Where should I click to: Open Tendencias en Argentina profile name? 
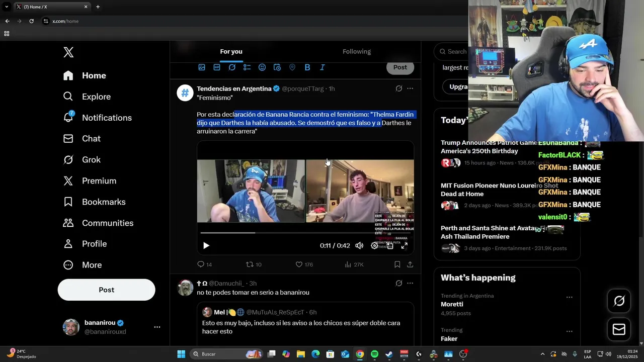click(234, 88)
